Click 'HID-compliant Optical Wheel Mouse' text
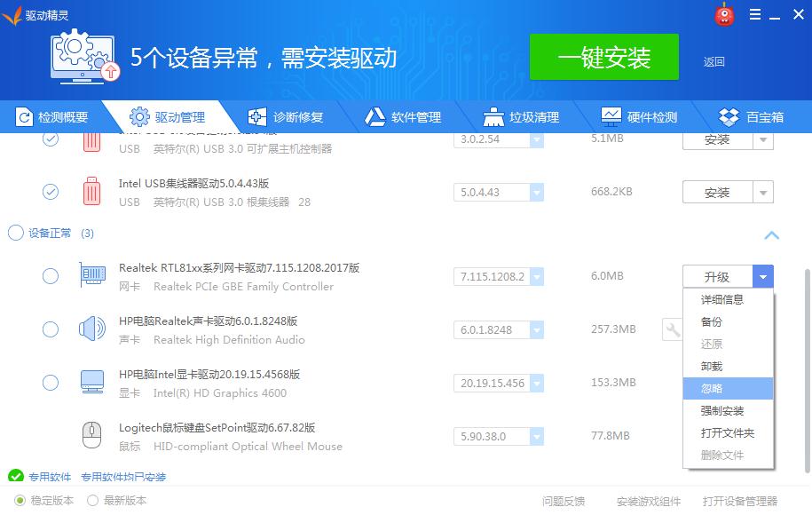The image size is (812, 515). click(x=248, y=446)
